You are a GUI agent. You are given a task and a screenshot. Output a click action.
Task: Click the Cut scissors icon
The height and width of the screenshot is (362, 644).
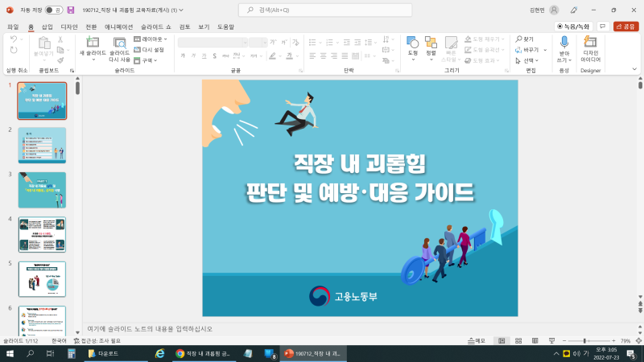click(x=60, y=39)
